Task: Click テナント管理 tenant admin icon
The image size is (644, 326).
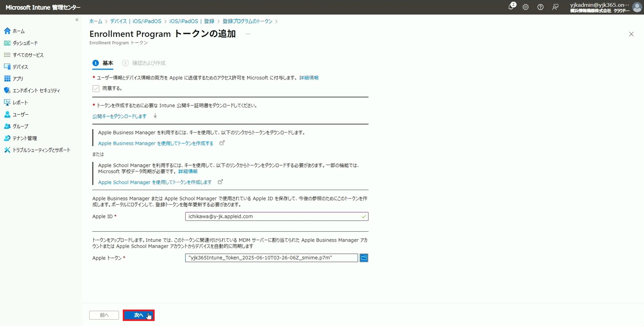Action: (7, 138)
